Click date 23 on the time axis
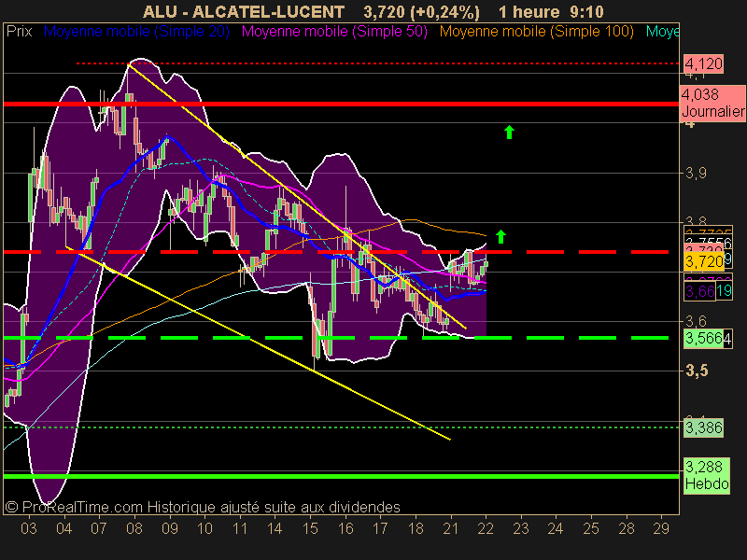This screenshot has height=560, width=747. click(521, 528)
